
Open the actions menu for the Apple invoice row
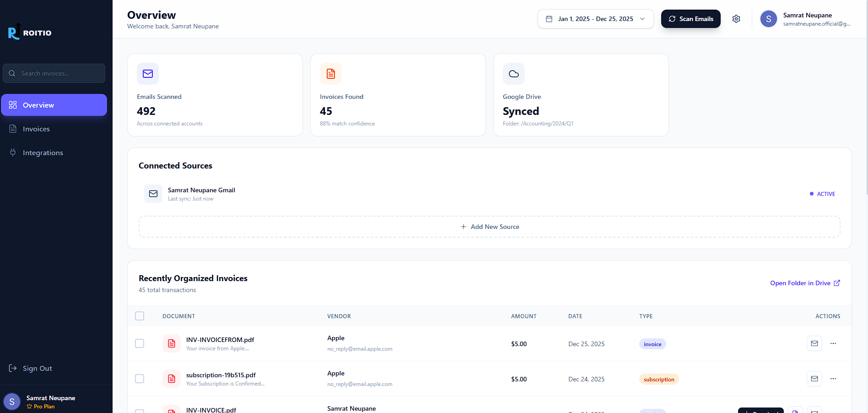(833, 343)
